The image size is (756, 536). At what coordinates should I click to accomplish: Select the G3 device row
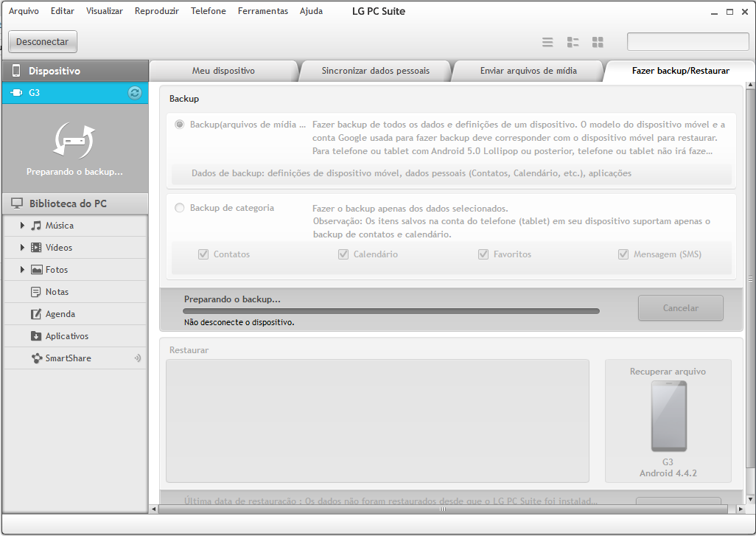[75, 93]
